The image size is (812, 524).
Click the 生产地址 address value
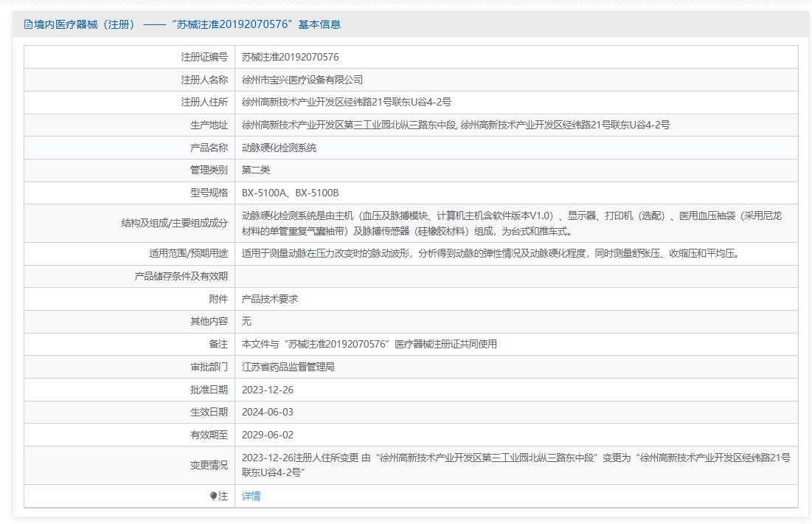pyautogui.click(x=456, y=125)
